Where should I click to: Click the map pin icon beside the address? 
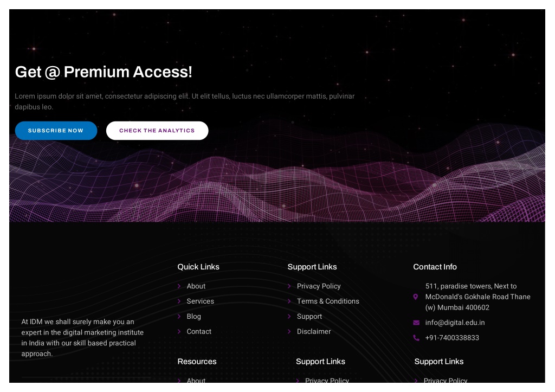[x=416, y=297]
